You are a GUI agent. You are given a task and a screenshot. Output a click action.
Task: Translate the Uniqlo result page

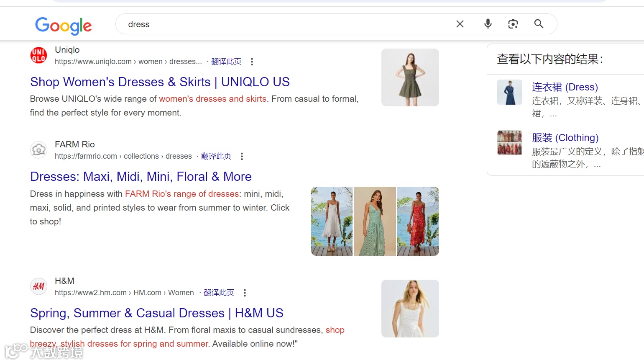[226, 62]
